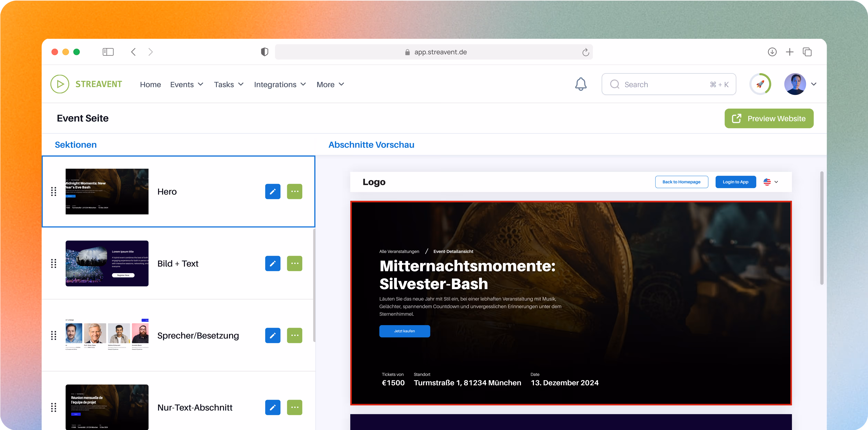868x430 pixels.
Task: Reload the page with the refresh icon
Action: pyautogui.click(x=586, y=52)
